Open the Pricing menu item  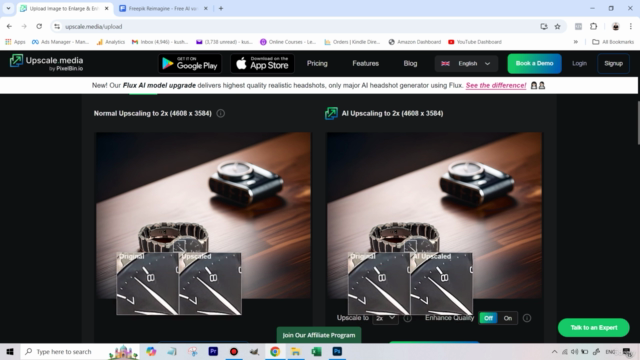(x=317, y=63)
